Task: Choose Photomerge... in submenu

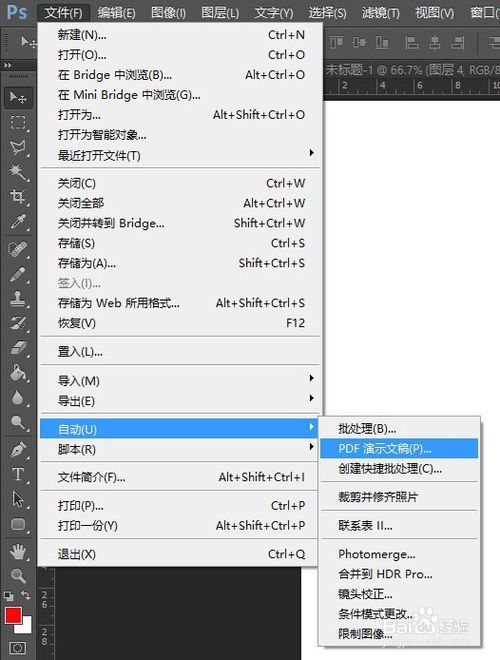Action: point(399,554)
